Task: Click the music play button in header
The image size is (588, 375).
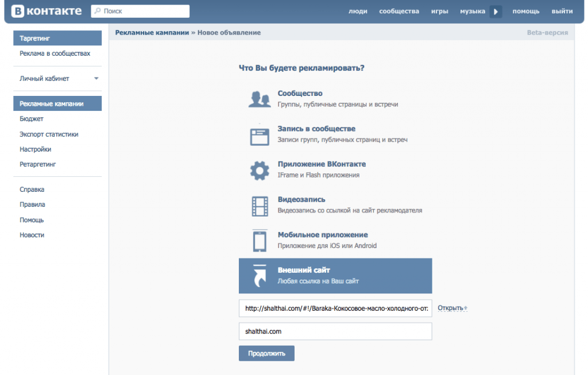Action: pos(496,11)
